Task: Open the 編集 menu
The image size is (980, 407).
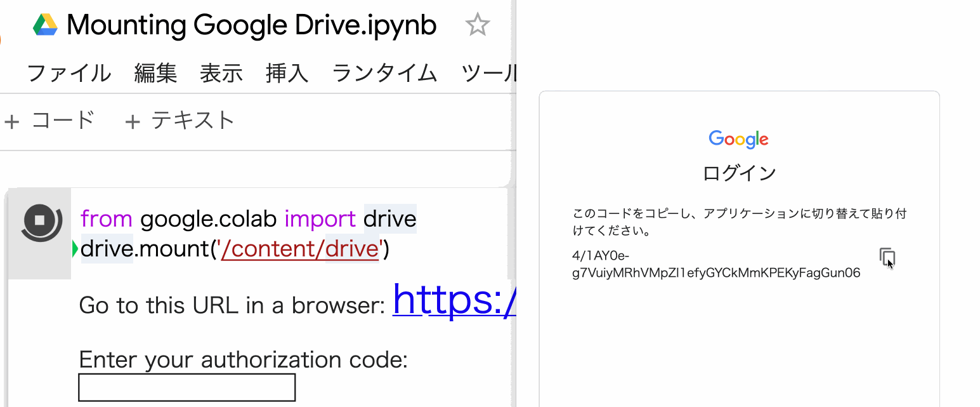Action: [x=155, y=74]
